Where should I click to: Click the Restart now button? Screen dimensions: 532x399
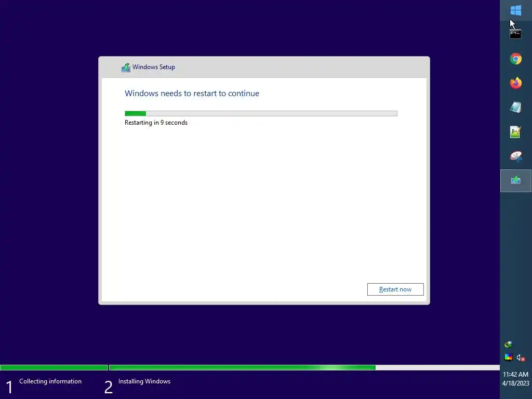pos(395,289)
